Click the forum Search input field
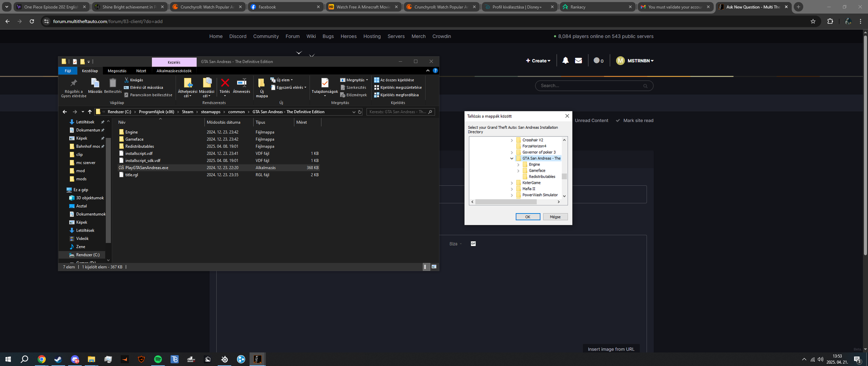Image resolution: width=868 pixels, height=366 pixels. tap(594, 86)
